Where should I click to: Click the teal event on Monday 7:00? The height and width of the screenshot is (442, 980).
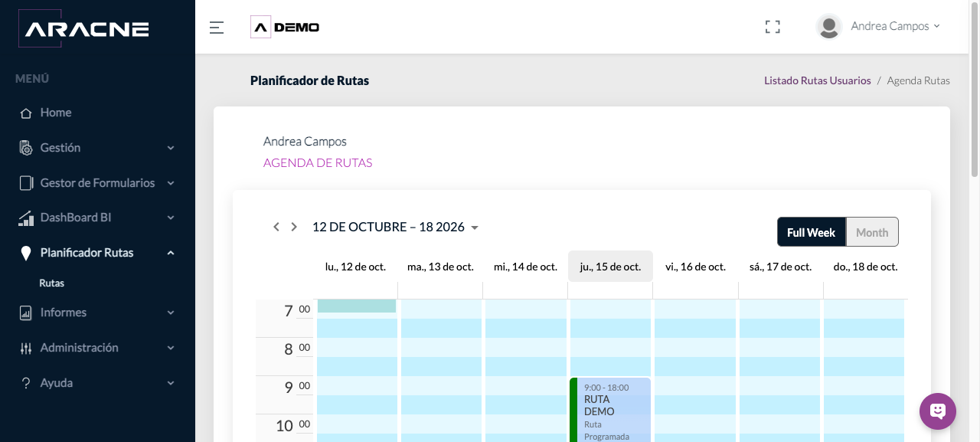coord(357,306)
